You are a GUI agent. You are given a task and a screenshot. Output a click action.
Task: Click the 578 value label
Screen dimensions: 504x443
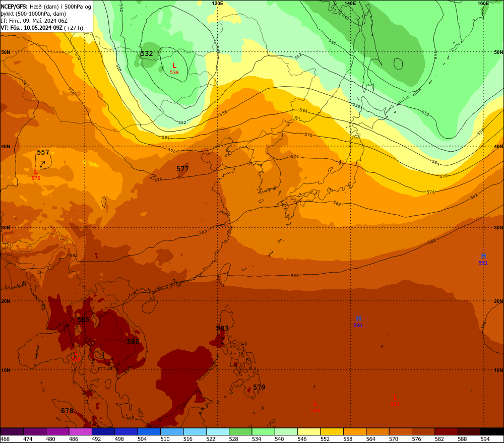click(67, 411)
